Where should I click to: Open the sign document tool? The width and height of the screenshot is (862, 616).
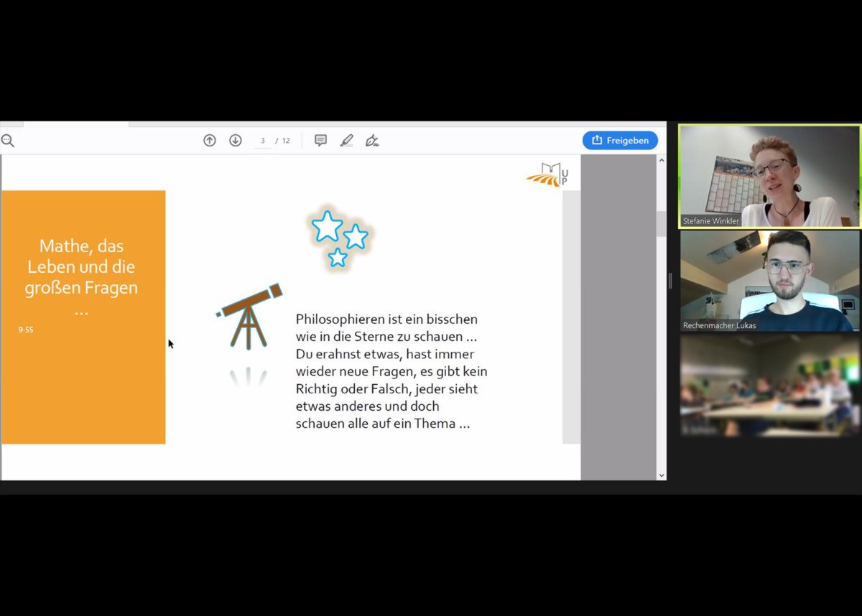click(371, 141)
